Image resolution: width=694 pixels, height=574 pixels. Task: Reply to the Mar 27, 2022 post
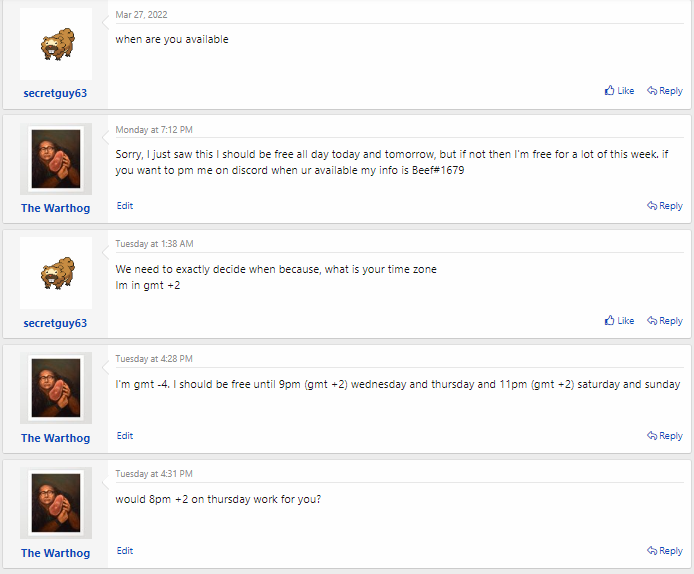[x=665, y=91]
